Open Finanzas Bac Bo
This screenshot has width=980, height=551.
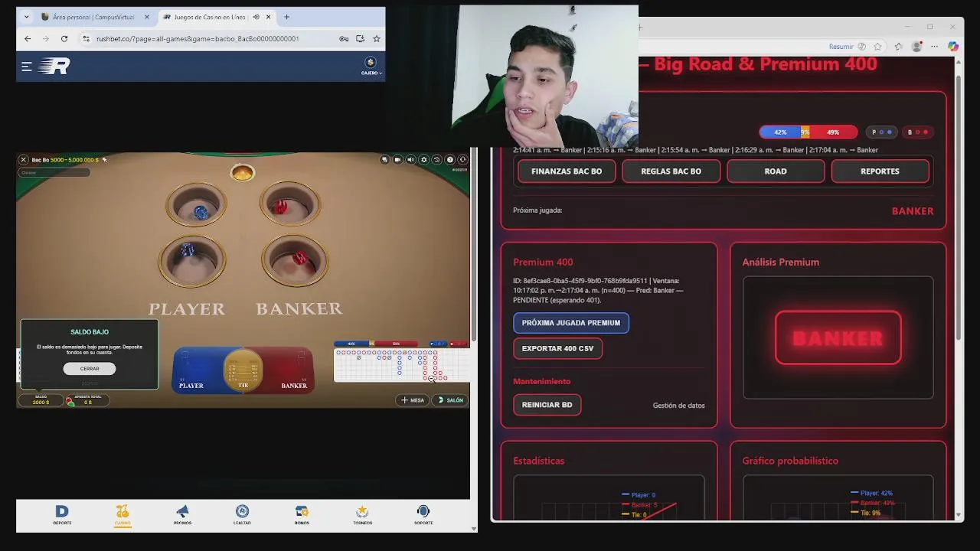tap(567, 171)
